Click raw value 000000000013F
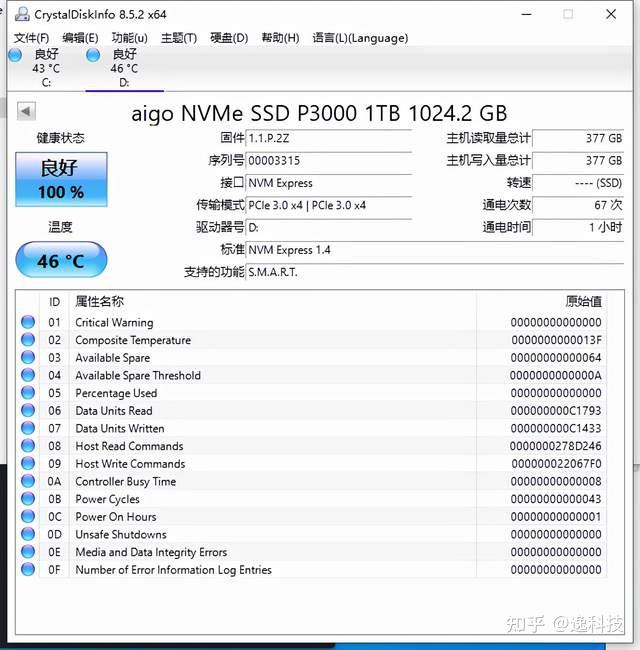Image resolution: width=640 pixels, height=650 pixels. point(556,340)
